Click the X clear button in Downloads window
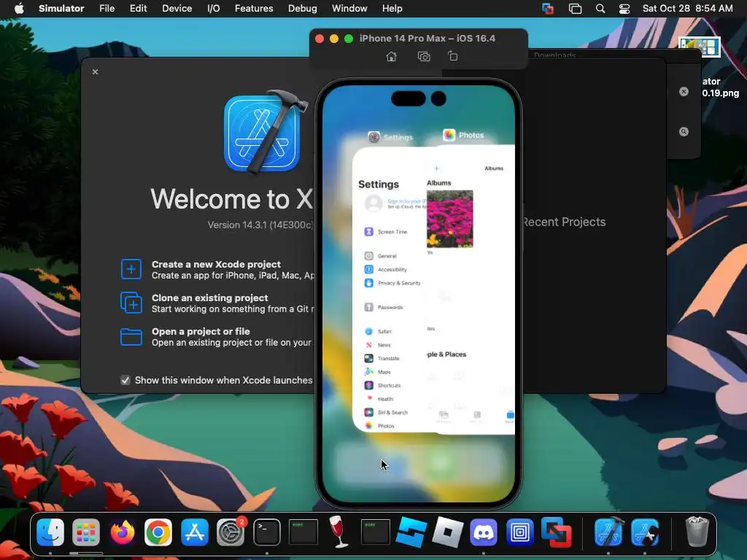This screenshot has width=747, height=560. click(684, 91)
